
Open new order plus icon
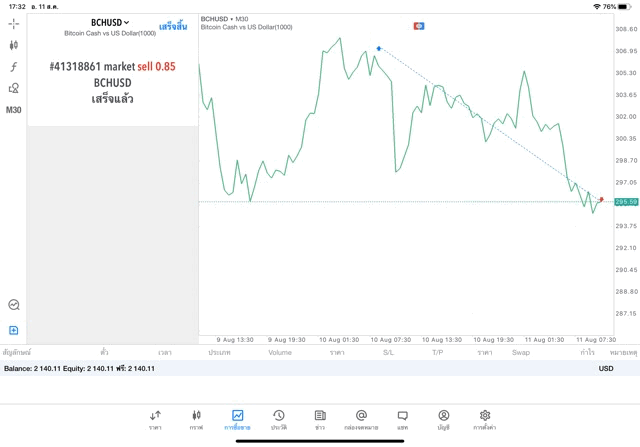(x=13, y=330)
